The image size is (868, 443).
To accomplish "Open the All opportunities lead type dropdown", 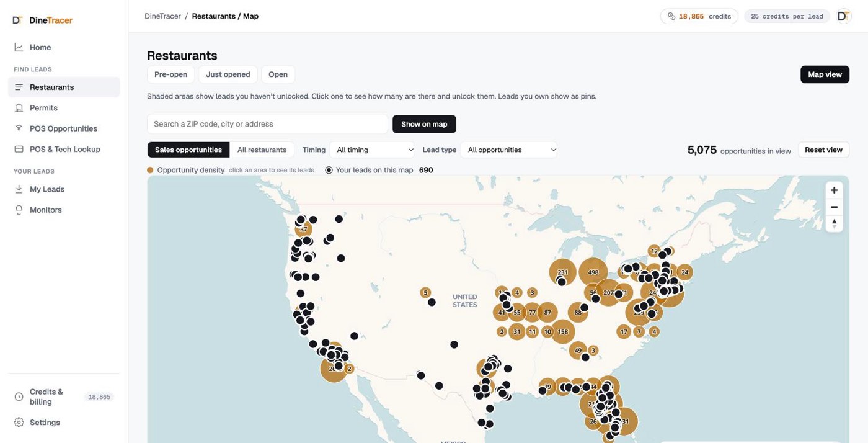I will pyautogui.click(x=509, y=150).
